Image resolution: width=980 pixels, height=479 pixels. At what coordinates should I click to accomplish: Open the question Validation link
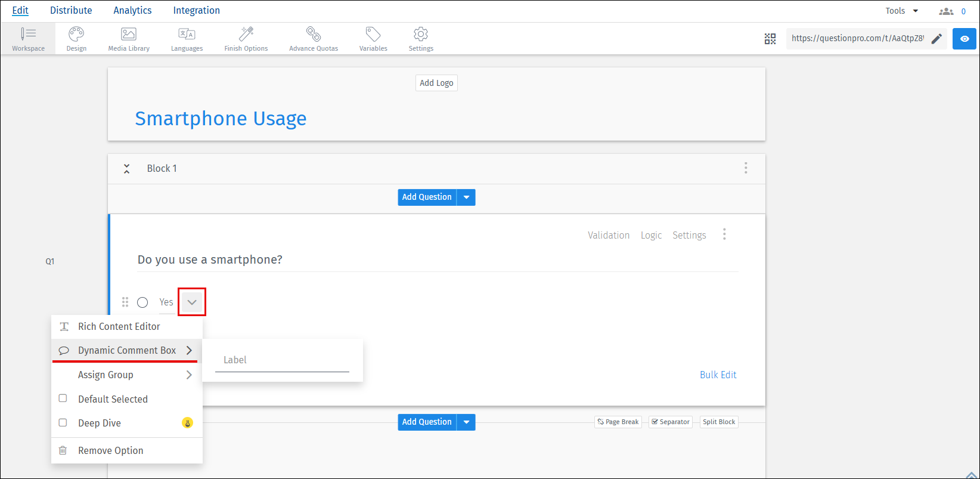click(x=609, y=235)
